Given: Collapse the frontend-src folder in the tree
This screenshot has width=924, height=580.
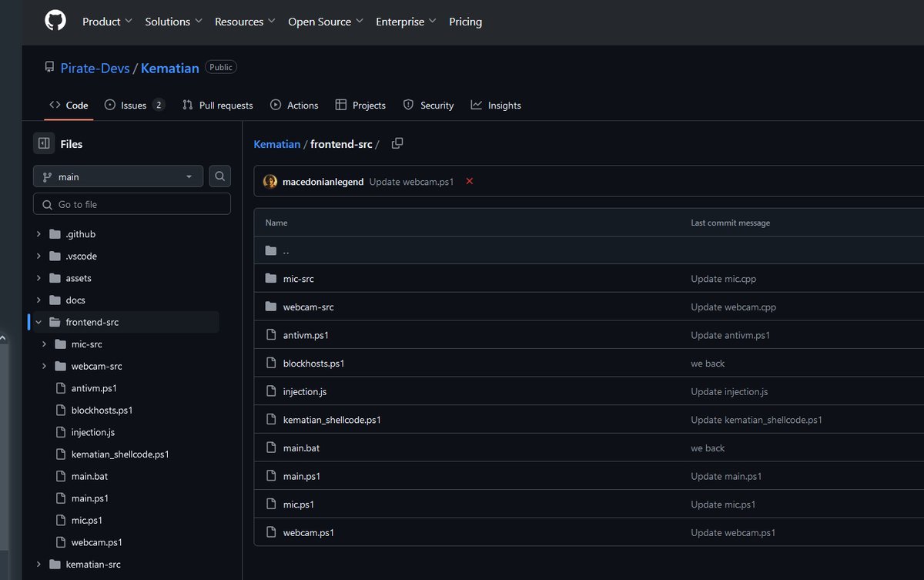Looking at the screenshot, I should (38, 322).
